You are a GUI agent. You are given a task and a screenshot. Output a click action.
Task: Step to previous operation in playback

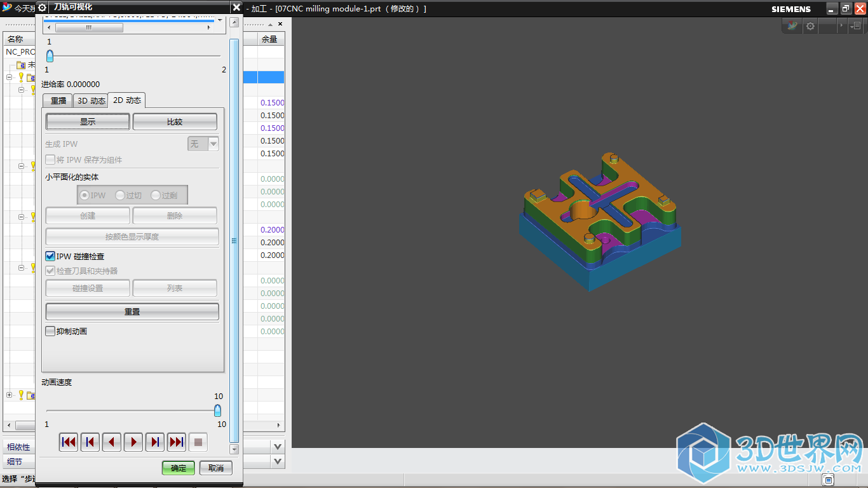click(x=90, y=442)
